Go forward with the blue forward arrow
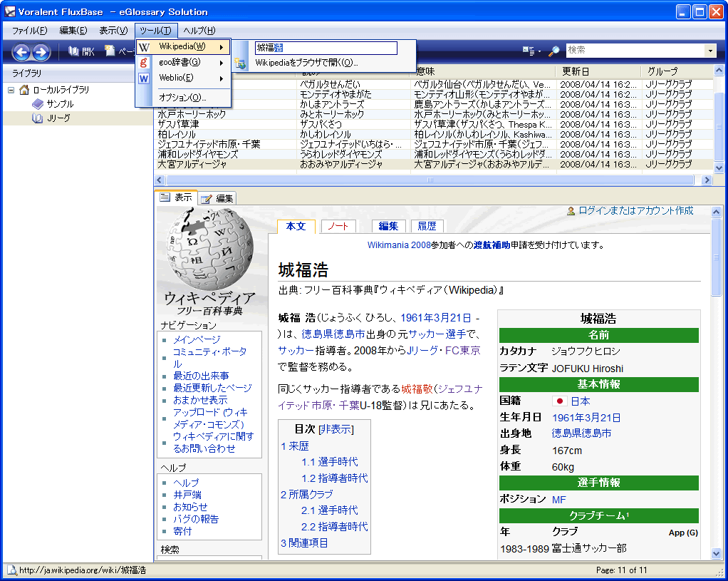This screenshot has width=728, height=581. [x=41, y=51]
